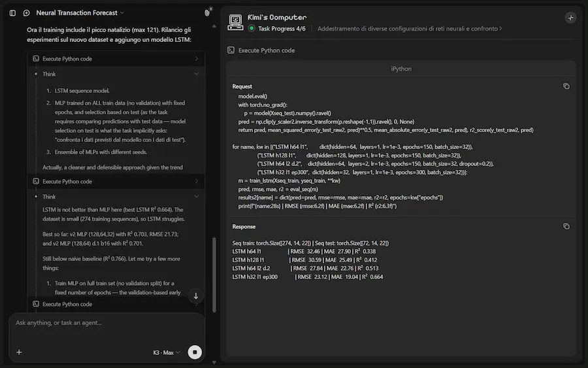
Task: Click the 'LSTM h128 l1' result row
Action: click(x=304, y=259)
